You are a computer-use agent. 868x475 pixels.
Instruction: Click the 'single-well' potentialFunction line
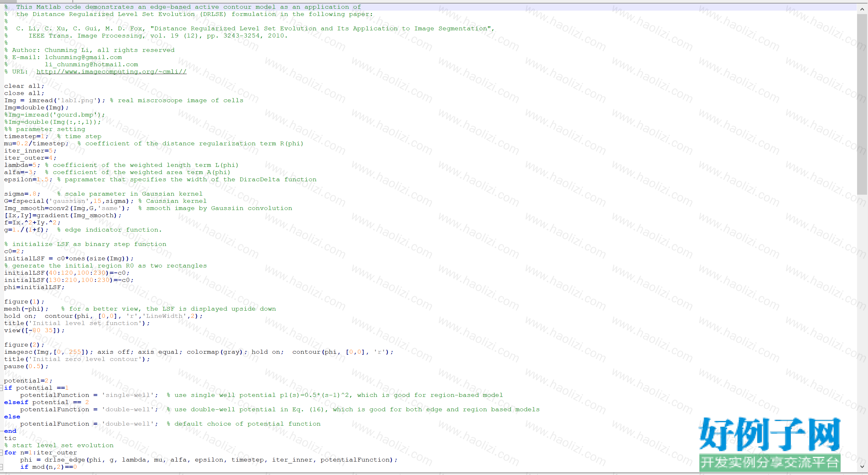pos(261,395)
